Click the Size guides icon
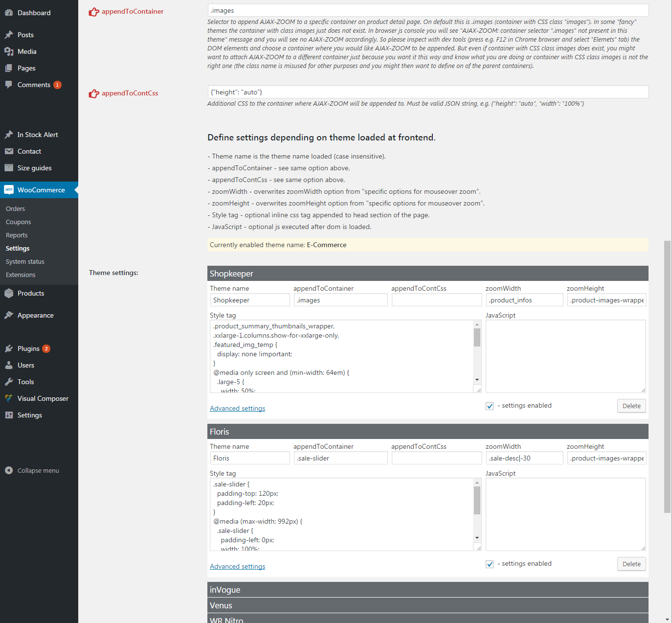This screenshot has width=672, height=623. coord(9,168)
